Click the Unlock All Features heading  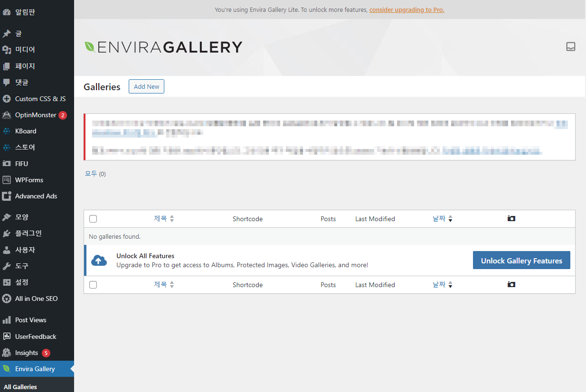point(145,256)
